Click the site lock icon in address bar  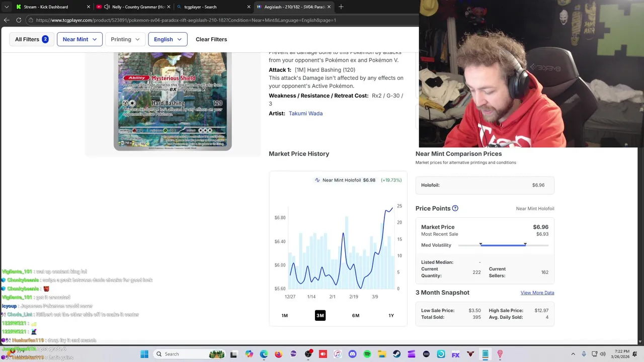coord(31,20)
